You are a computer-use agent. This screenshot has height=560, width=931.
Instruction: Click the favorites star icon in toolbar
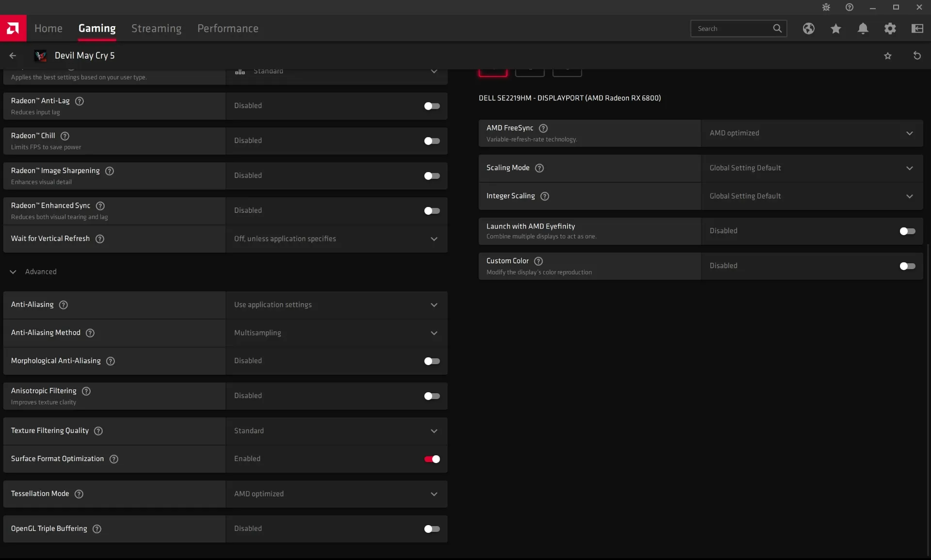pos(835,29)
